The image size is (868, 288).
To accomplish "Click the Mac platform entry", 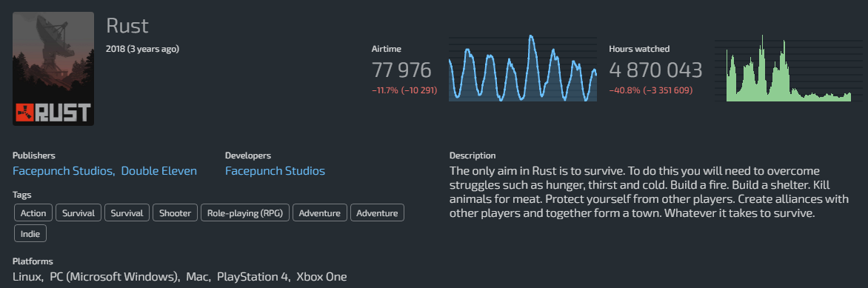I will (x=198, y=276).
